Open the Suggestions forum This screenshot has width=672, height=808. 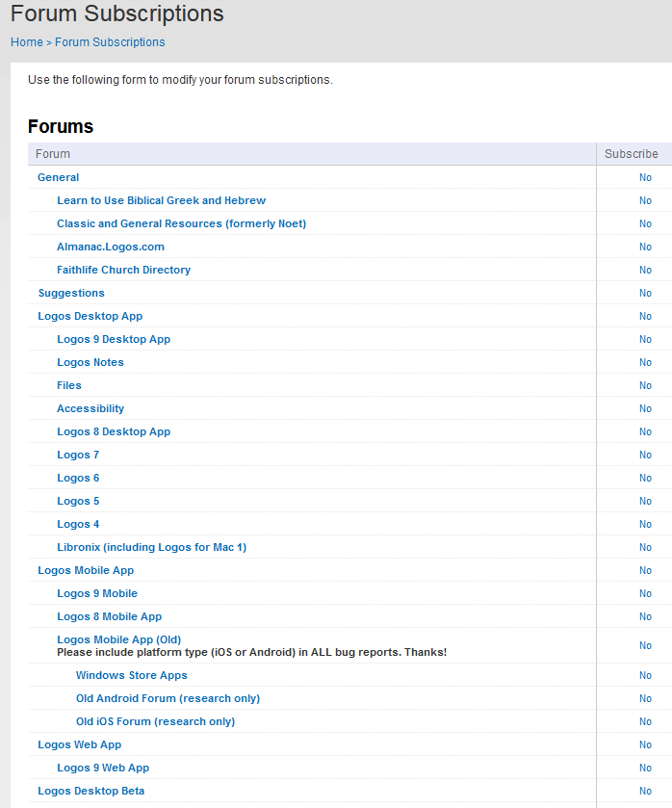click(x=71, y=293)
